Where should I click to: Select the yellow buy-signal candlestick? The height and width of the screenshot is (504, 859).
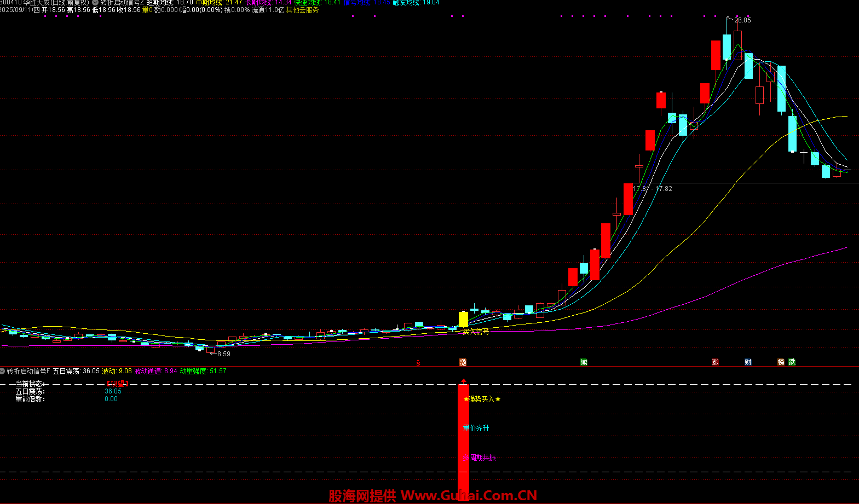pos(463,319)
